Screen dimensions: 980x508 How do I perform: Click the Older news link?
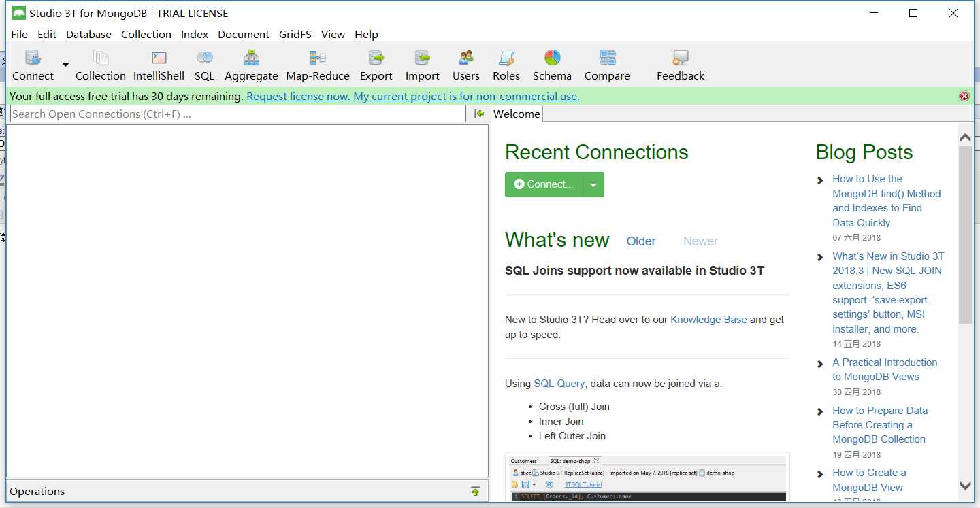click(x=641, y=241)
